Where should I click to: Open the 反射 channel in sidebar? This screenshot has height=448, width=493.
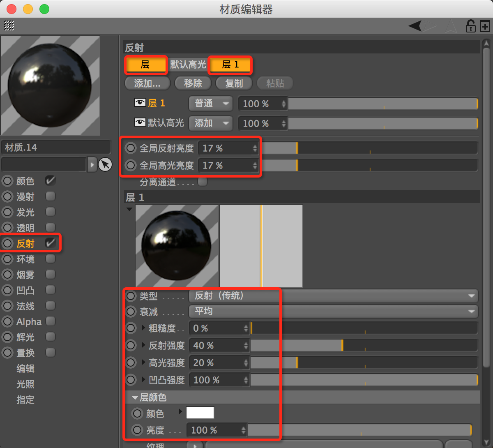point(25,243)
